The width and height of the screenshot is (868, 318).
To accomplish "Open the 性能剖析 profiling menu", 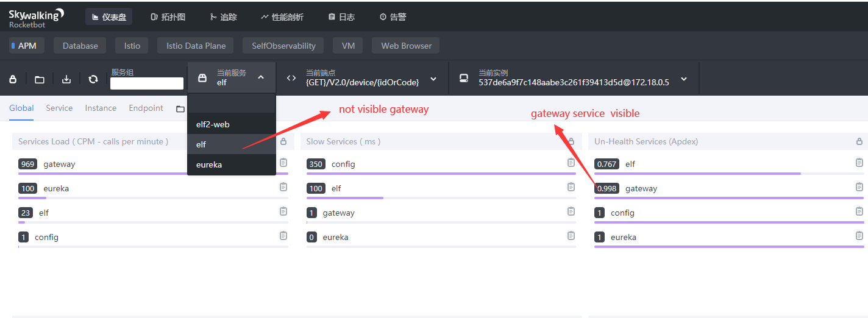I will (x=282, y=17).
